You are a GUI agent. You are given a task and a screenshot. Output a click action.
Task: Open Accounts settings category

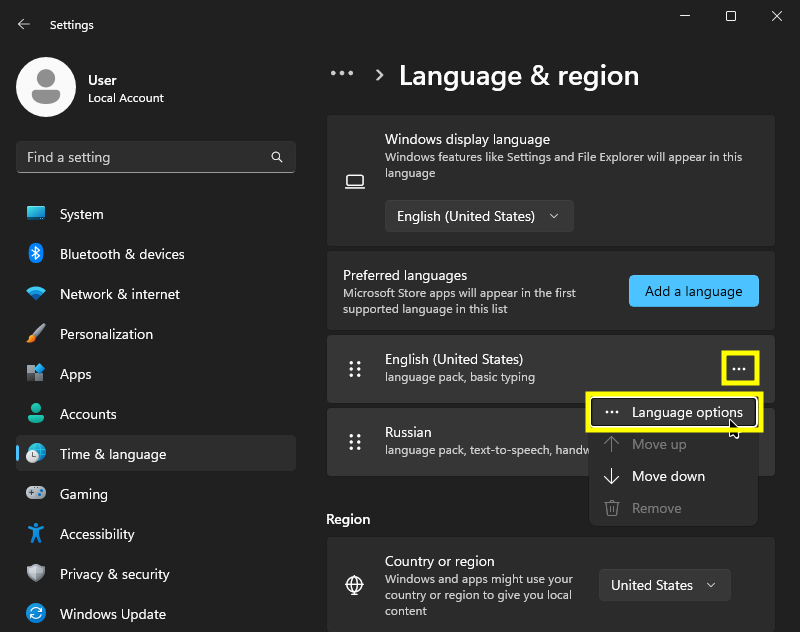(88, 414)
